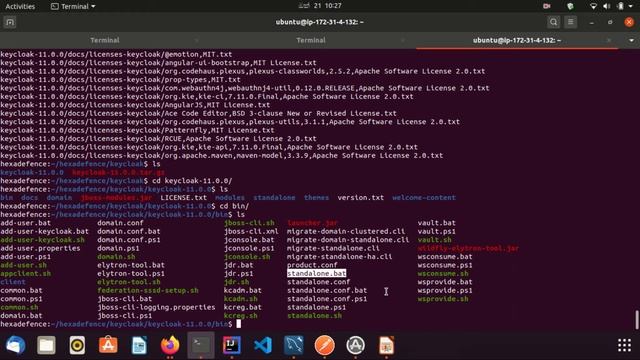The height and width of the screenshot is (360, 640).
Task: Click the add-user-keycloak.sh entry
Action: [42, 240]
